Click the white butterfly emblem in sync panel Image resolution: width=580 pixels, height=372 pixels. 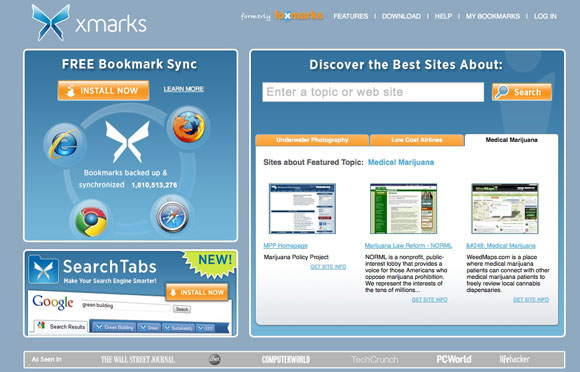coord(128,142)
